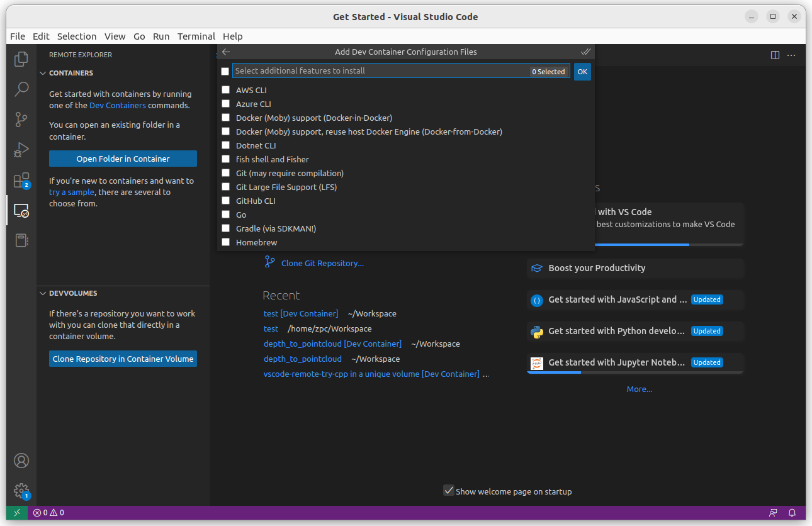Open the Accounts icon in the activity bar
This screenshot has height=526, width=812.
tap(21, 461)
